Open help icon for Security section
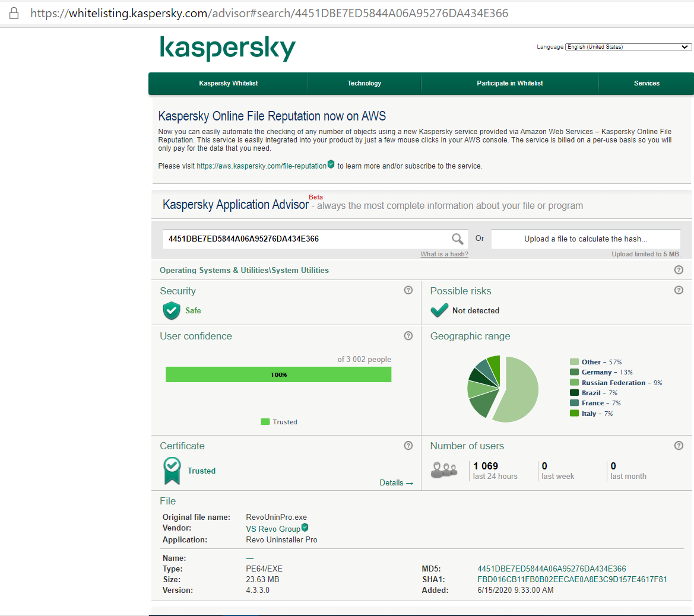The image size is (694, 616). (x=408, y=290)
